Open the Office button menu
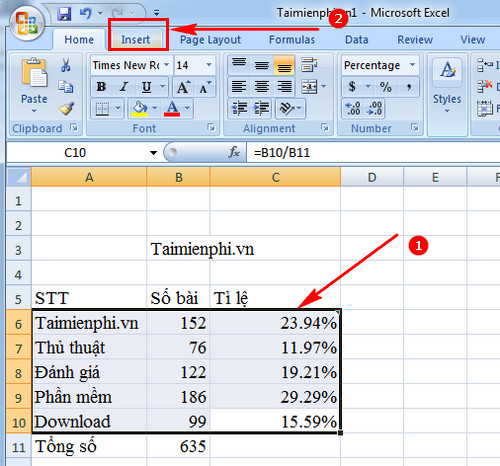Viewport: 500px width, 466px height. pos(27,23)
